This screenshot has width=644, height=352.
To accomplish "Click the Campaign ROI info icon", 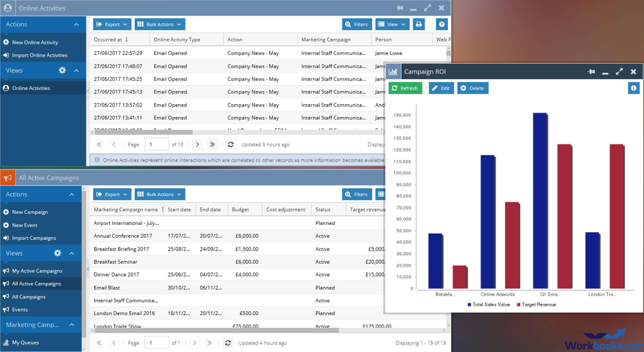I will [x=633, y=88].
